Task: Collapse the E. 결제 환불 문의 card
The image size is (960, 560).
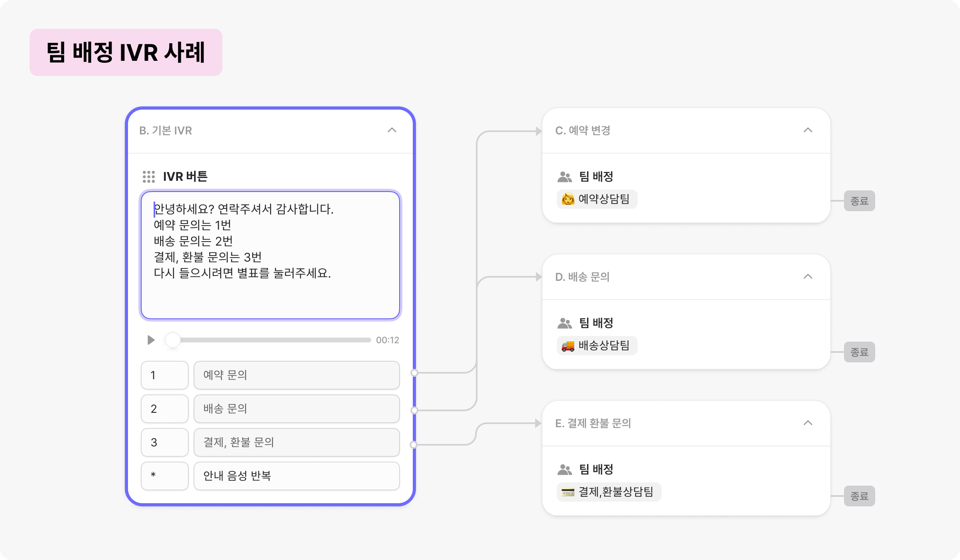Action: (808, 423)
